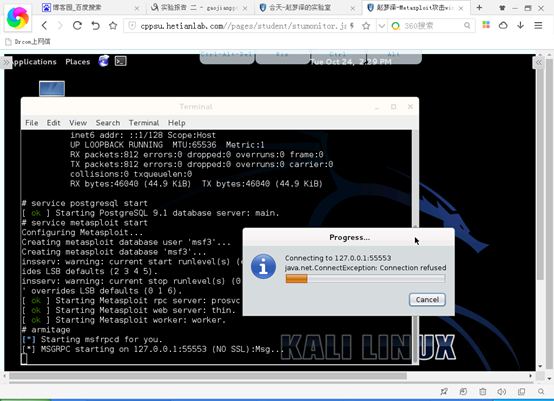This screenshot has height=401, width=554.
Task: Click the circular arrow icon in the browser status bar
Action: (463, 391)
